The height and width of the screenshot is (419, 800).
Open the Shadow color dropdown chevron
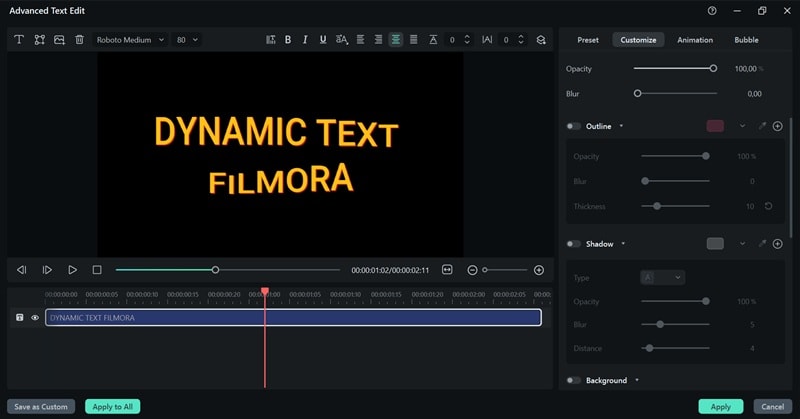pos(742,244)
